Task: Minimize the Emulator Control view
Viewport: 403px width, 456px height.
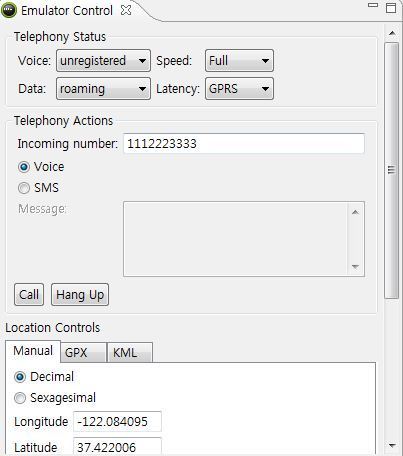Action: 373,5
